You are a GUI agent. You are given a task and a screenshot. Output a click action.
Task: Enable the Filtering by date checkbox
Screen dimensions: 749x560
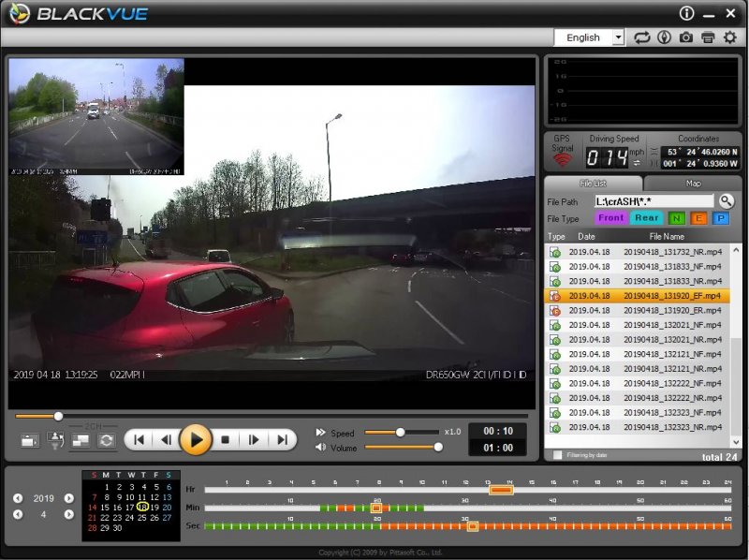coord(559,456)
